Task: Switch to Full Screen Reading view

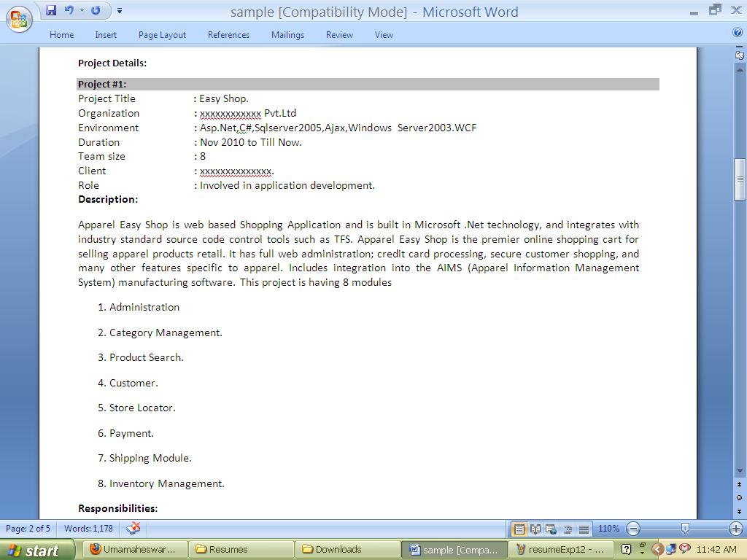Action: [535, 529]
